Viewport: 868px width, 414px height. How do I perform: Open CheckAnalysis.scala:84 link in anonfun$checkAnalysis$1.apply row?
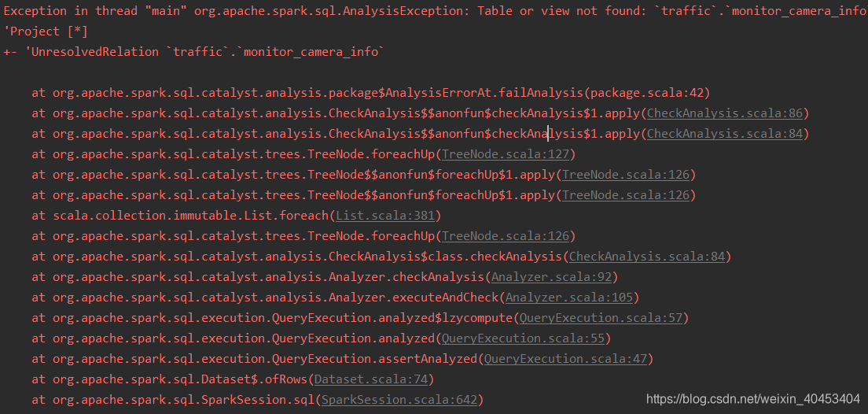[725, 134]
